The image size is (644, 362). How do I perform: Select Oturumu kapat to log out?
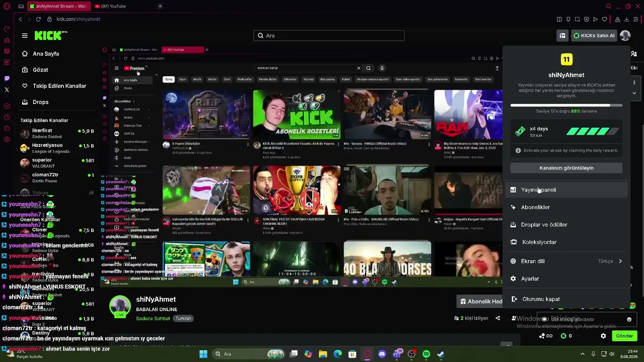(x=567, y=299)
